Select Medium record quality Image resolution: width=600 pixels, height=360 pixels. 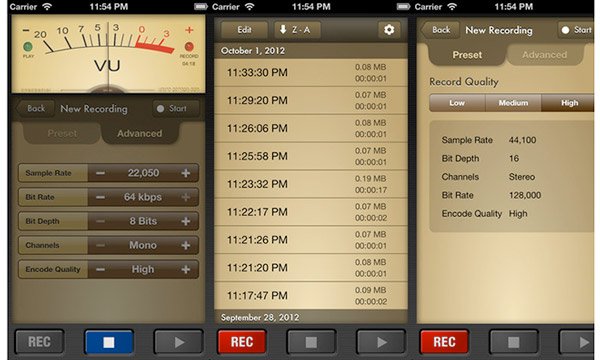tap(513, 103)
